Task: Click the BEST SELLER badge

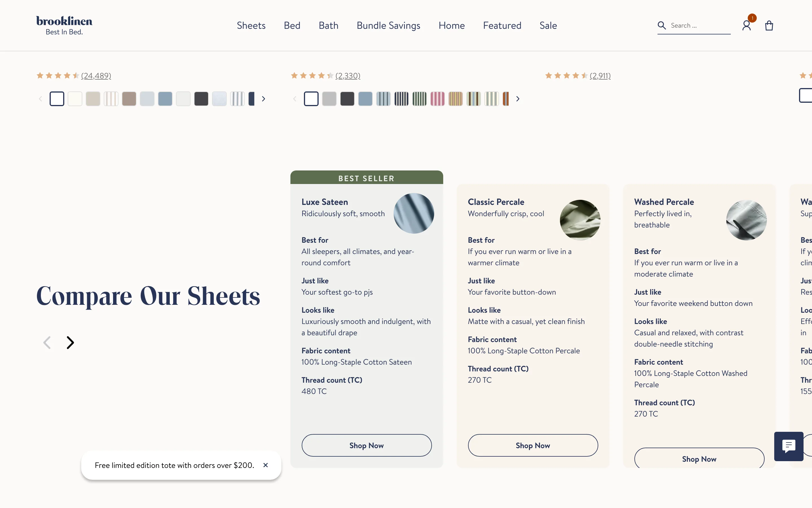Action: [x=367, y=178]
